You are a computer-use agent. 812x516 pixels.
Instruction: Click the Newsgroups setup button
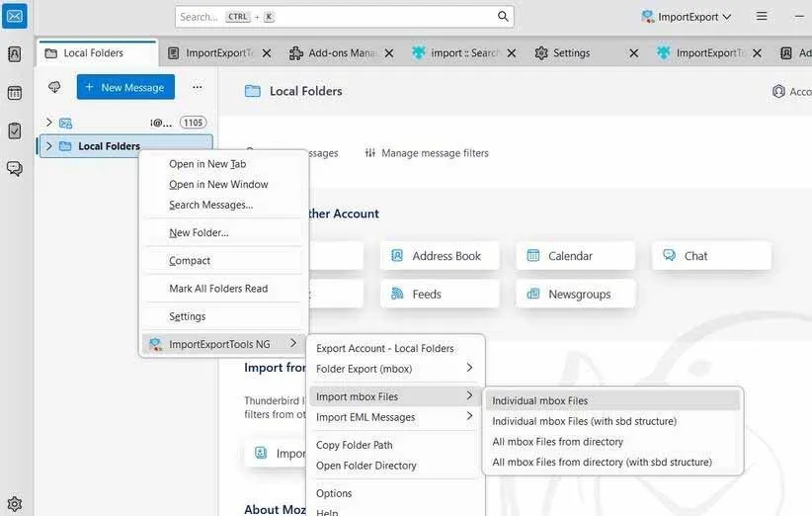576,294
